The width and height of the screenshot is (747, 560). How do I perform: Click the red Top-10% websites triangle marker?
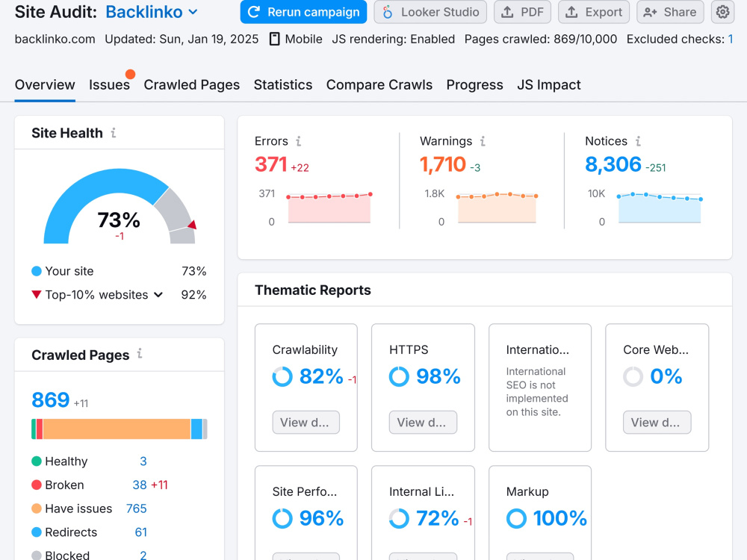pos(36,294)
